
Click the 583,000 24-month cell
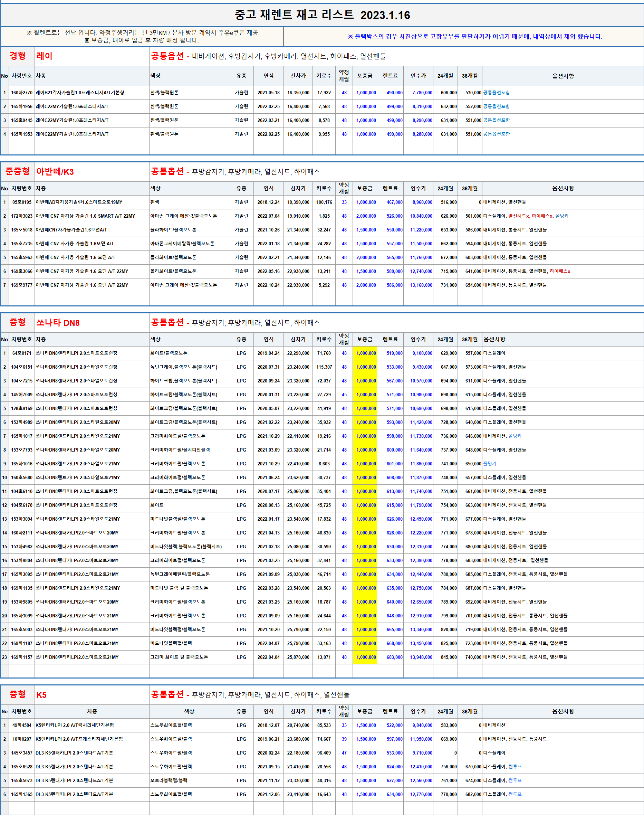click(x=445, y=725)
